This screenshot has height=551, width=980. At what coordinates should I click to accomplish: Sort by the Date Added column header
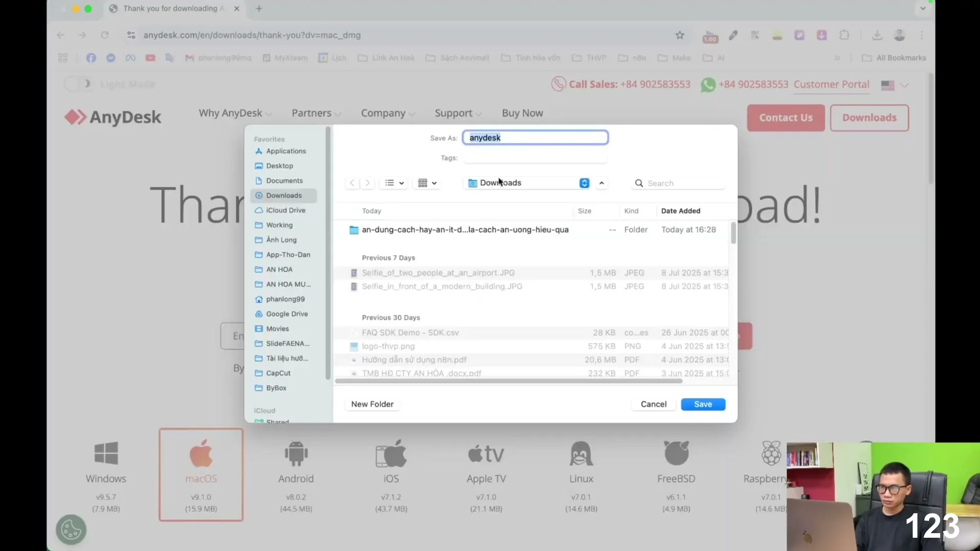click(x=680, y=211)
